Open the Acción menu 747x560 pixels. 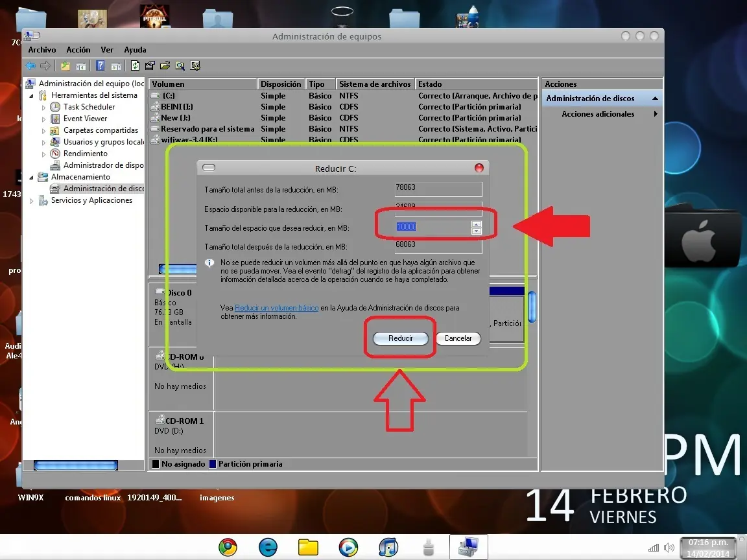point(78,49)
